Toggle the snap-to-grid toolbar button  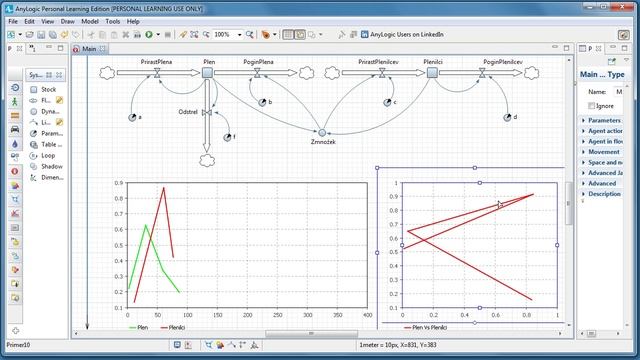[300, 35]
